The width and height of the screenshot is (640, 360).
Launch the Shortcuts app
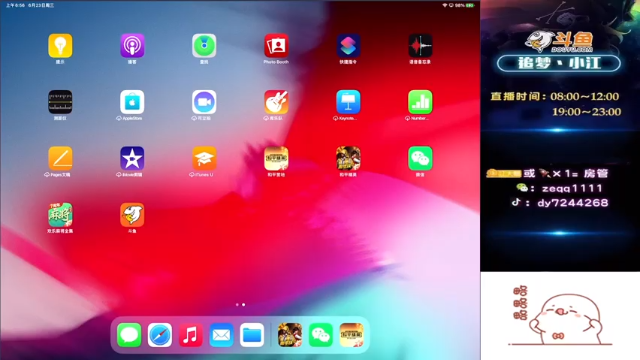tap(348, 45)
